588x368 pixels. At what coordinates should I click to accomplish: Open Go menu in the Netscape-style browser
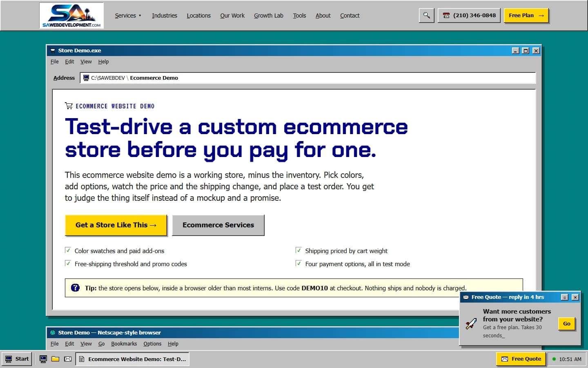coord(101,344)
